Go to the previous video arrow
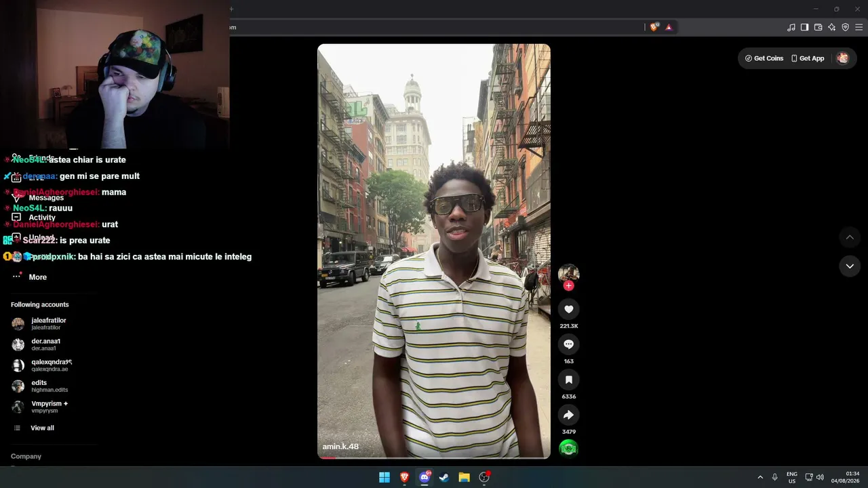 [850, 237]
